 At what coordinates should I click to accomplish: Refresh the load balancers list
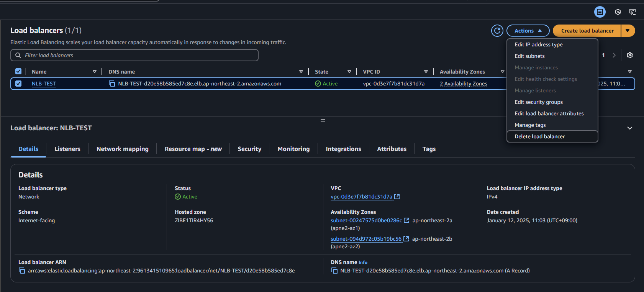(497, 31)
